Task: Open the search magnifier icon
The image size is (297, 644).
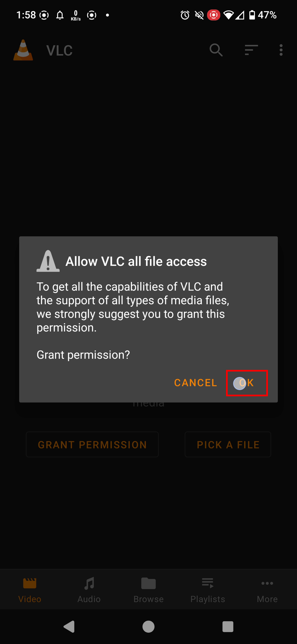Action: pyautogui.click(x=216, y=50)
